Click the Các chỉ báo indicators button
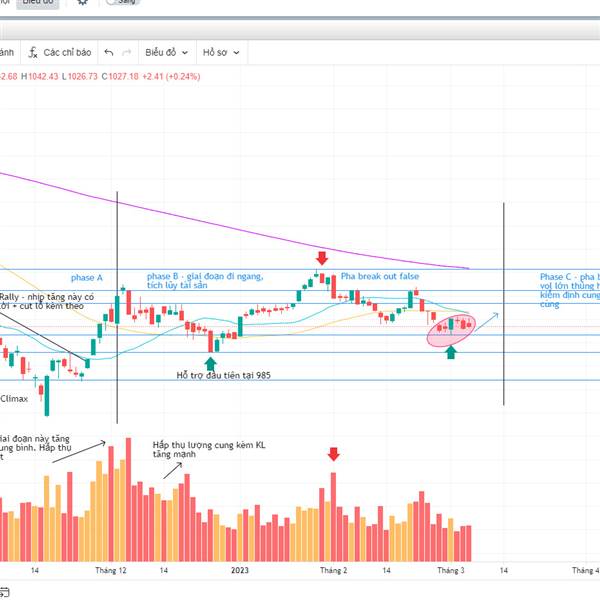Screen dimensions: 600x600 point(60,52)
